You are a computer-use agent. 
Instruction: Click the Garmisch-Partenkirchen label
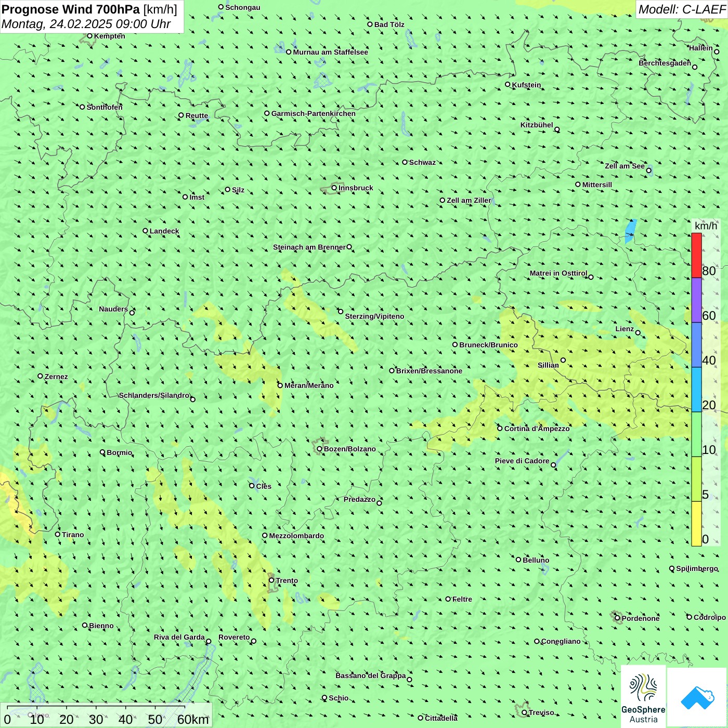314,113
